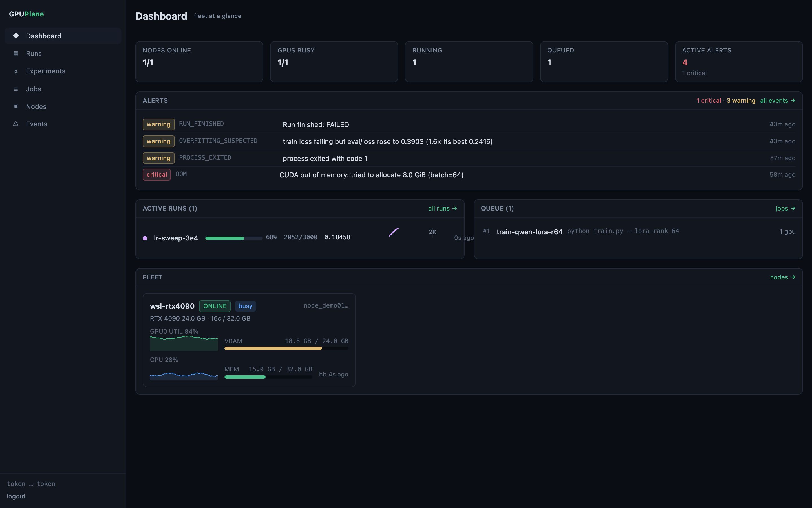The image size is (812, 508).
Task: Click the loss sparkline for lr-sweep-3e4
Action: pos(394,232)
